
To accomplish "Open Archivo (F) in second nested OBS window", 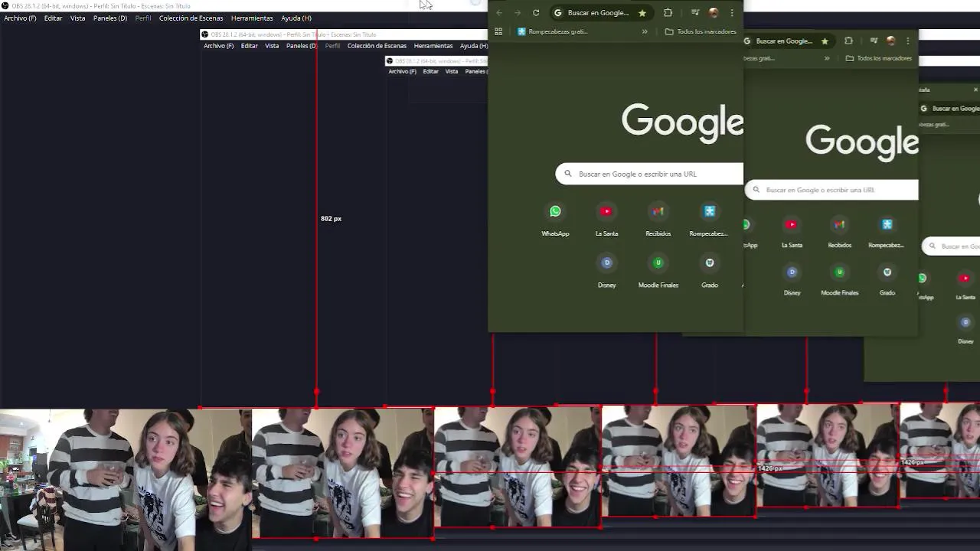I will (x=219, y=46).
